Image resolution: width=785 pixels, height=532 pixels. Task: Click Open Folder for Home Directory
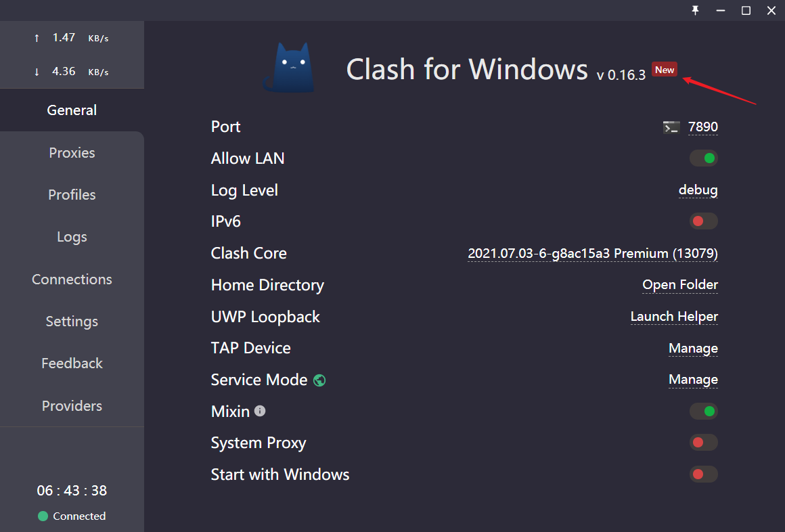click(x=680, y=284)
